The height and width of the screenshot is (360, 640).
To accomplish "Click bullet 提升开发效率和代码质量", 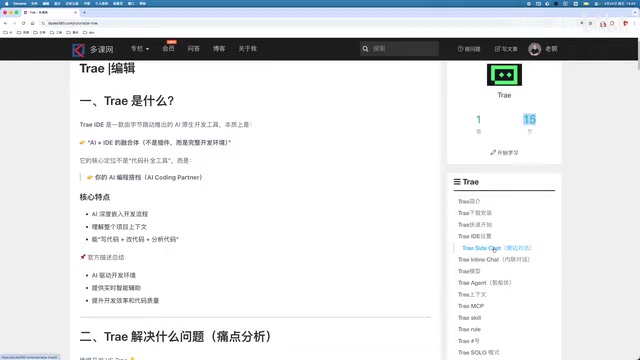I will (125, 301).
